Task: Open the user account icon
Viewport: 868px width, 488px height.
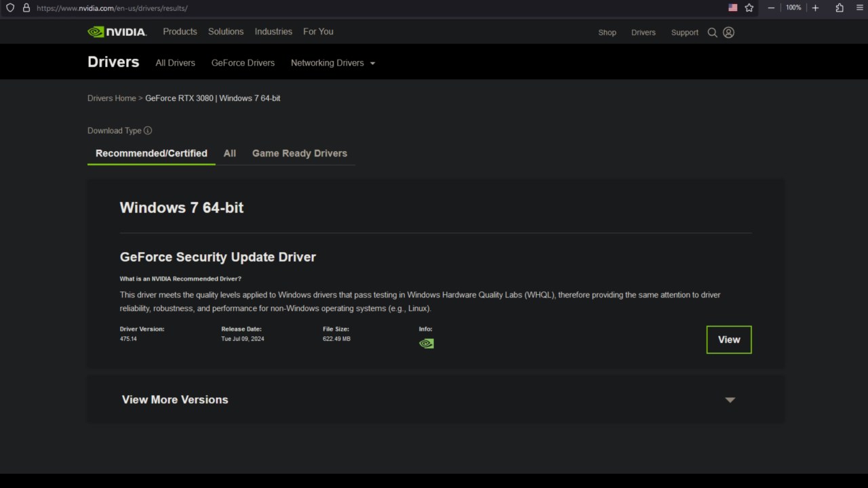Action: point(728,33)
